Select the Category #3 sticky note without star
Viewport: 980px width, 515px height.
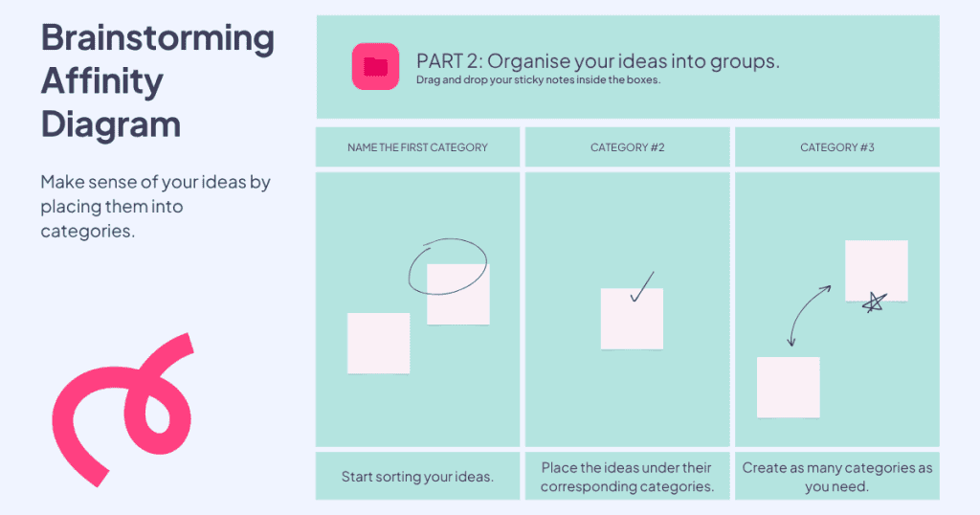coord(789,387)
